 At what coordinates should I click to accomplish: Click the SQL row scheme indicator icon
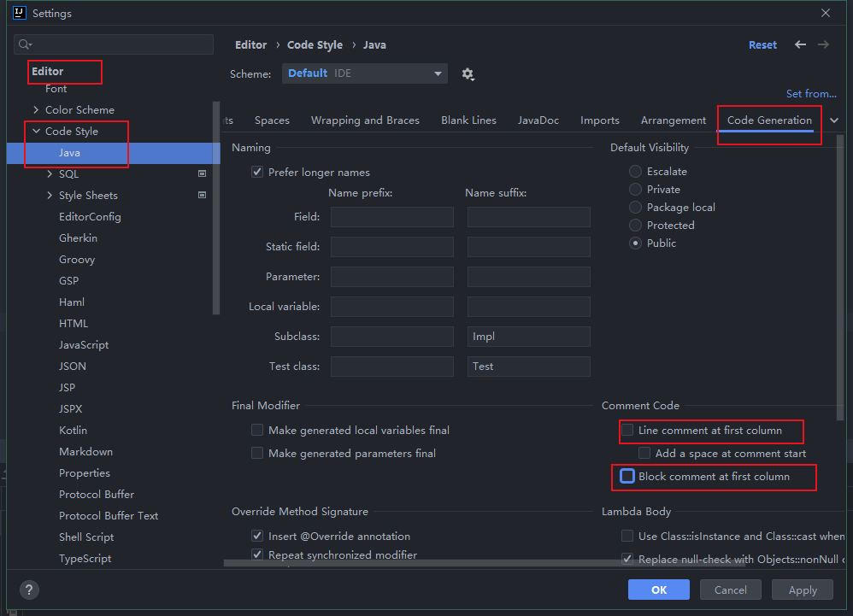pos(203,173)
